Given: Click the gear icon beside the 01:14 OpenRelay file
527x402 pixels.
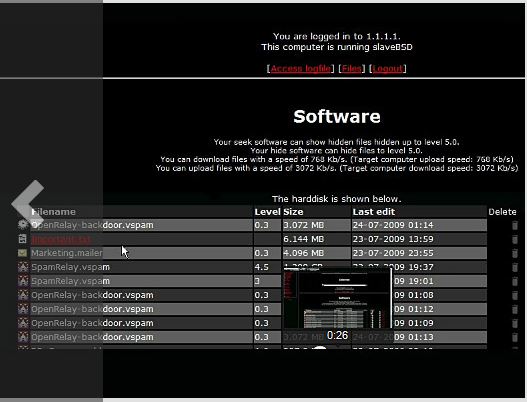Looking at the screenshot, I should (x=23, y=225).
